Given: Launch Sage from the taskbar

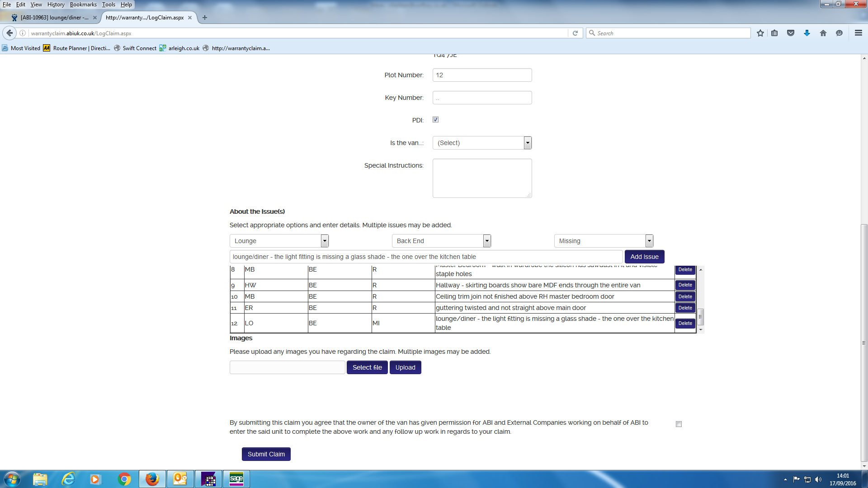Looking at the screenshot, I should (236, 479).
